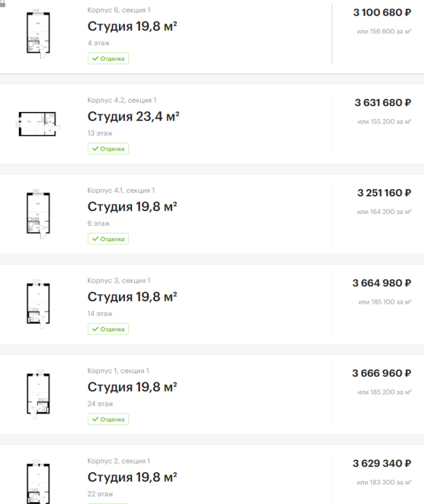The height and width of the screenshot is (504, 424).
Task: Open floor plan thumbnail for Корпус 1 studio
Action: (39, 393)
